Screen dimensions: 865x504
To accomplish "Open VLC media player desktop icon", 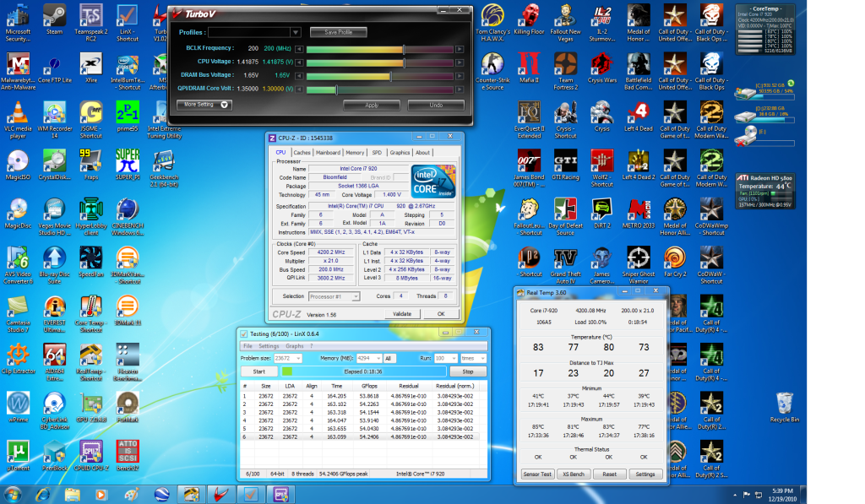I will tap(18, 120).
